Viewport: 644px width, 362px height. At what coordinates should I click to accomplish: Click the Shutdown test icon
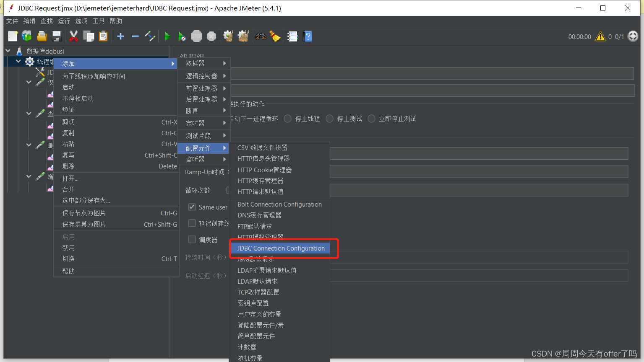211,36
